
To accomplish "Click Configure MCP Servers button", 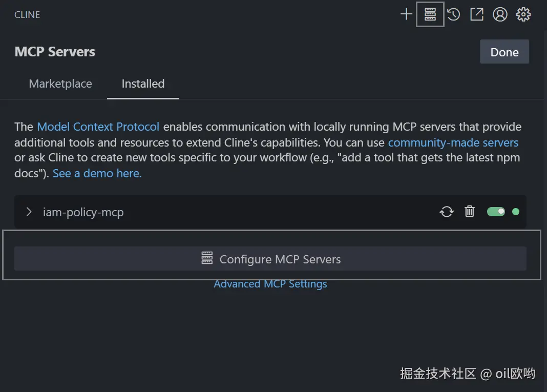I will pos(270,259).
